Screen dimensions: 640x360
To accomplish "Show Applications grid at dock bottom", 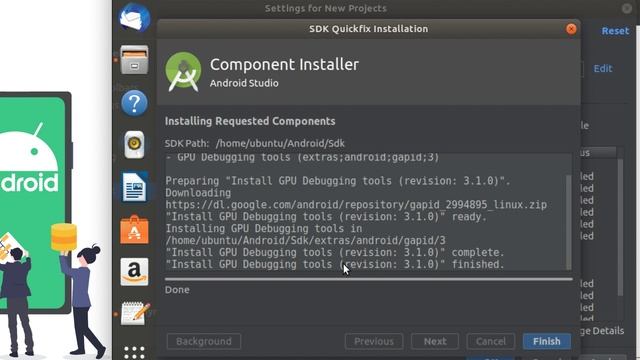I will [134, 353].
